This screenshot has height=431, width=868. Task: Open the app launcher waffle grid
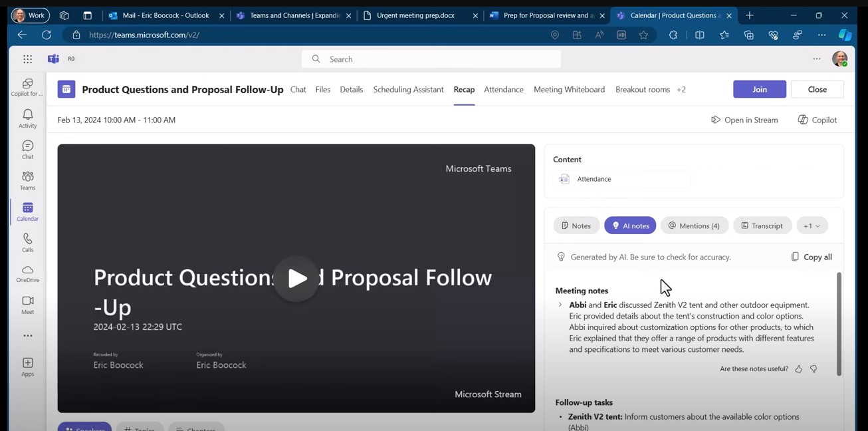point(27,59)
